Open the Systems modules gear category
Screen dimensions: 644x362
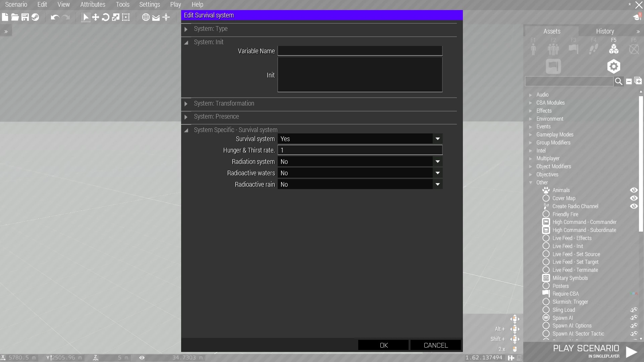(x=613, y=66)
